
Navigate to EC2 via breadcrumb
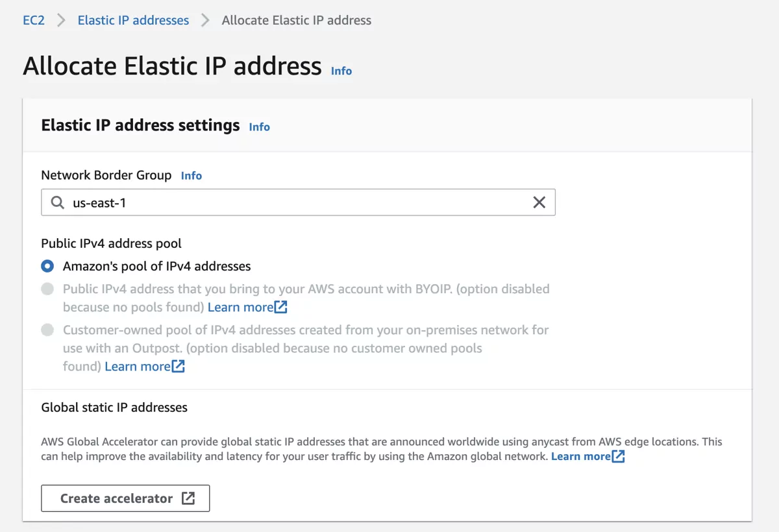point(34,20)
